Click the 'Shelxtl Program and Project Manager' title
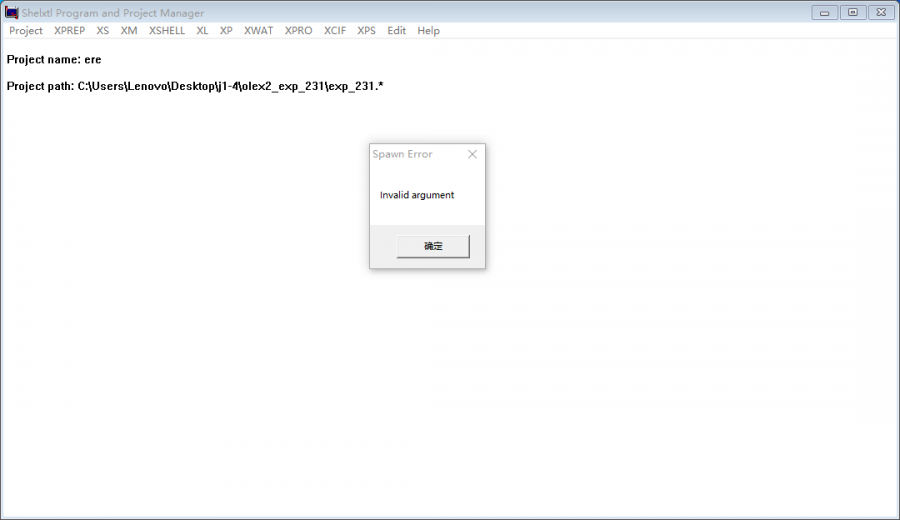The width and height of the screenshot is (900, 520). click(x=113, y=13)
